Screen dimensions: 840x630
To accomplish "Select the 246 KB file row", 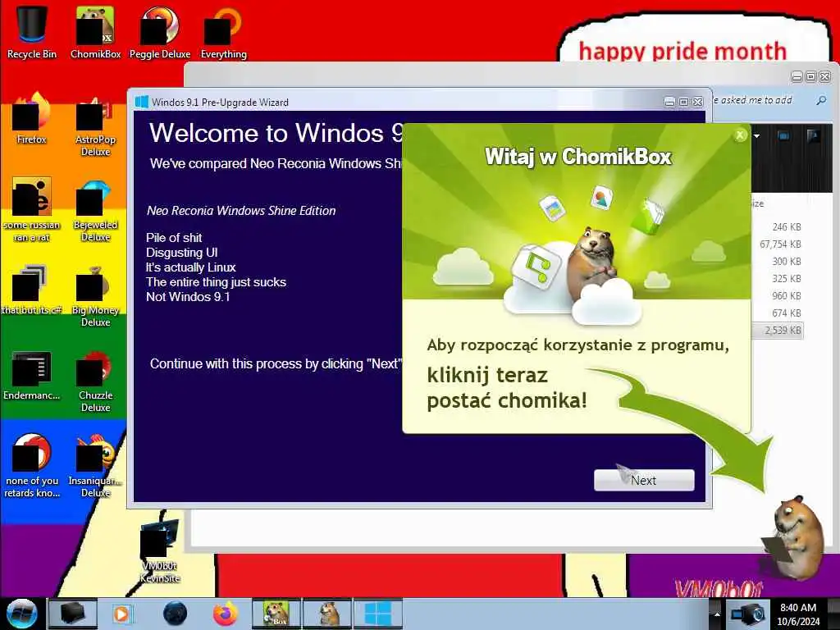I will pos(778,227).
